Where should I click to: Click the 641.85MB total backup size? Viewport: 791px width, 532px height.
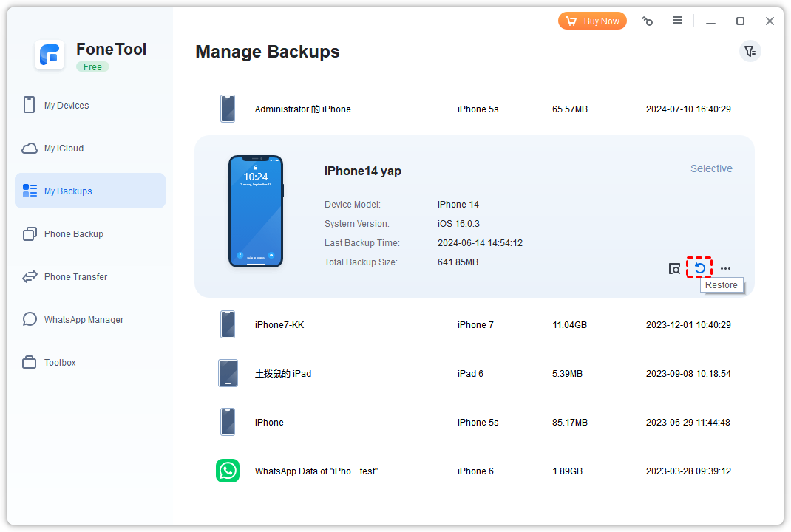coord(458,262)
